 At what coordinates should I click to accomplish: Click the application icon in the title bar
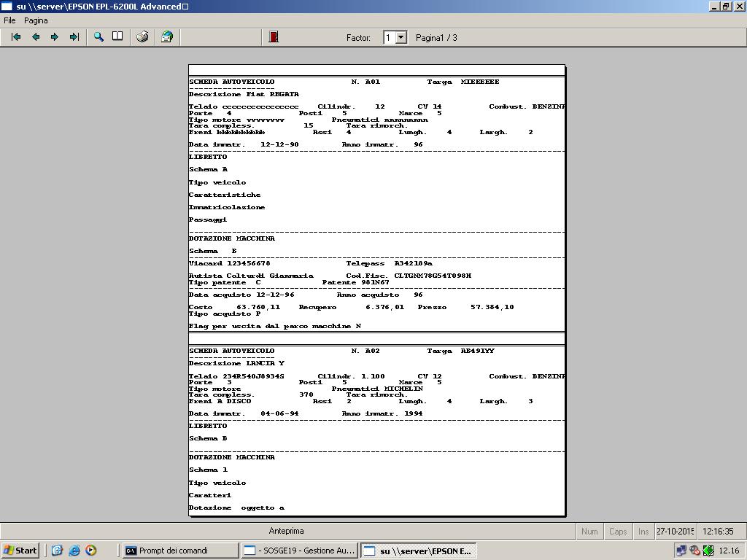point(7,6)
